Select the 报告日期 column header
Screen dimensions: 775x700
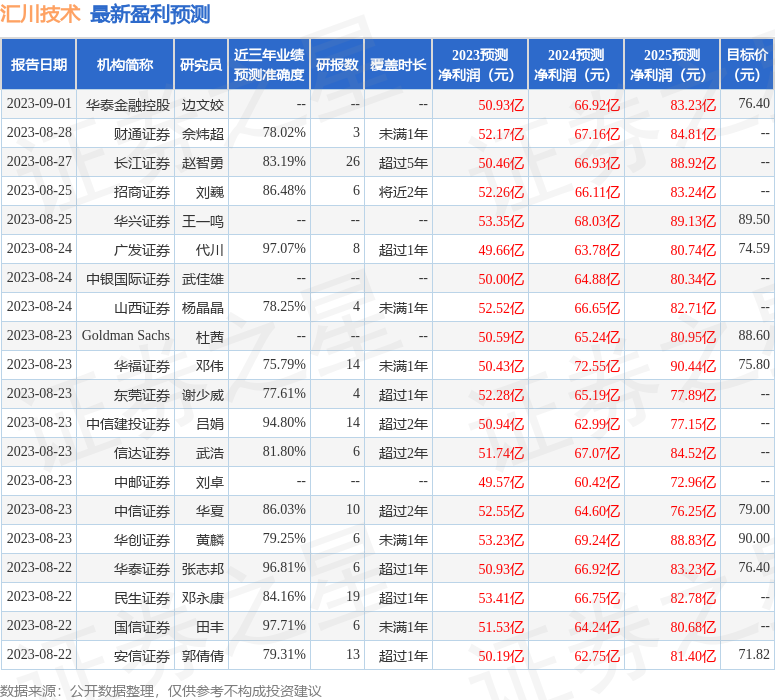pyautogui.click(x=39, y=65)
